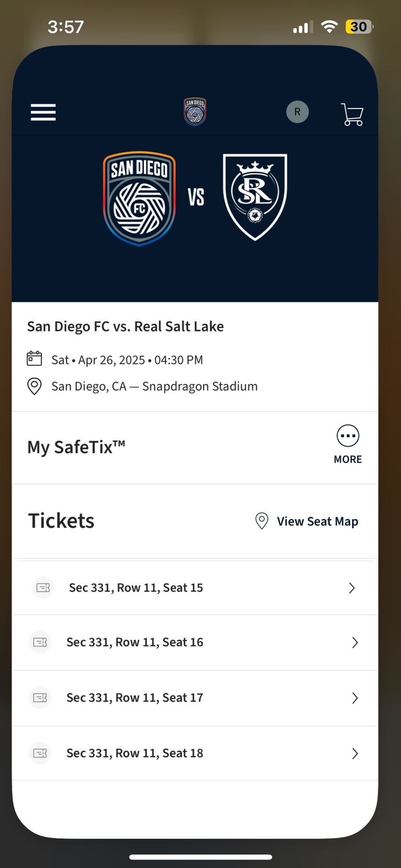The height and width of the screenshot is (868, 401).
Task: Select ticket Sec 331, Row 11, Seat 15
Action: pyautogui.click(x=136, y=588)
